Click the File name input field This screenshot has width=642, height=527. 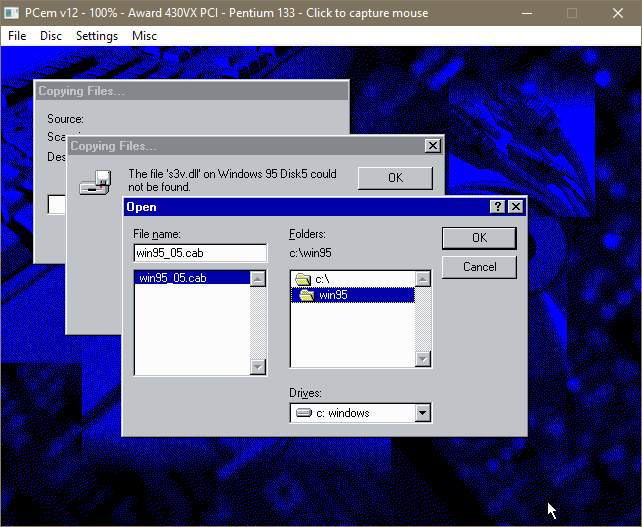tap(200, 253)
